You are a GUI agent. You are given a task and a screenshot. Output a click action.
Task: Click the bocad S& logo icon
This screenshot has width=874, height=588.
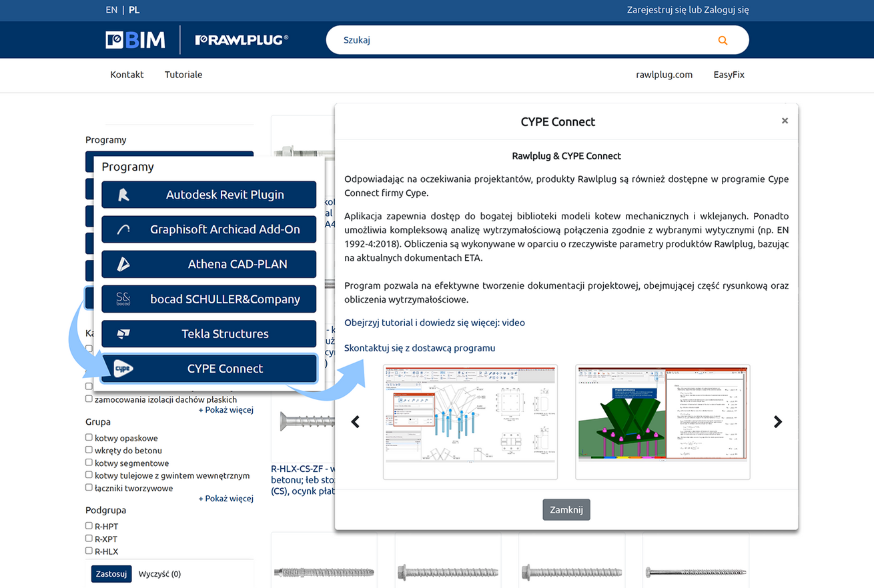point(123,299)
